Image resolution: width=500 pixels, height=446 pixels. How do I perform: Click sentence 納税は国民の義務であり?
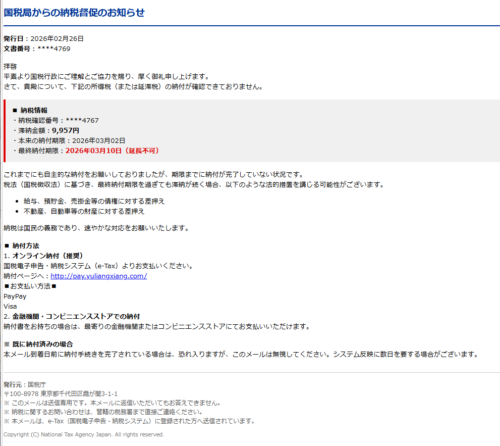(96, 228)
